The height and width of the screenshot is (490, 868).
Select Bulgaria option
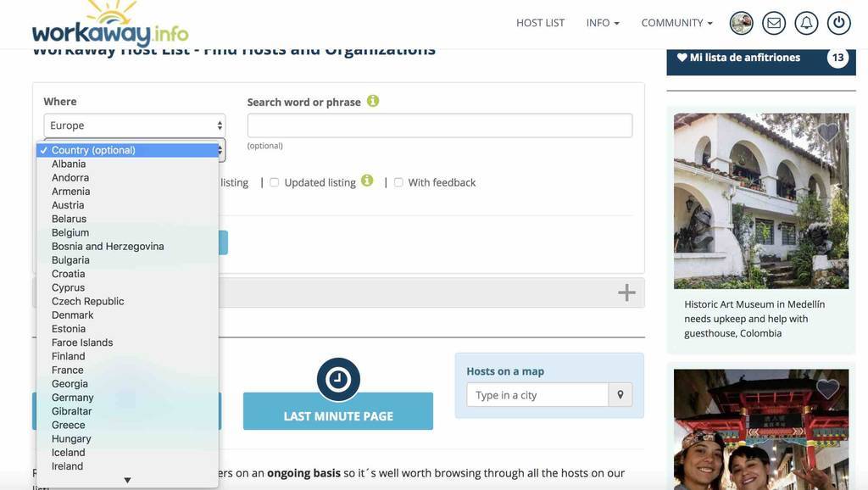tap(127, 260)
